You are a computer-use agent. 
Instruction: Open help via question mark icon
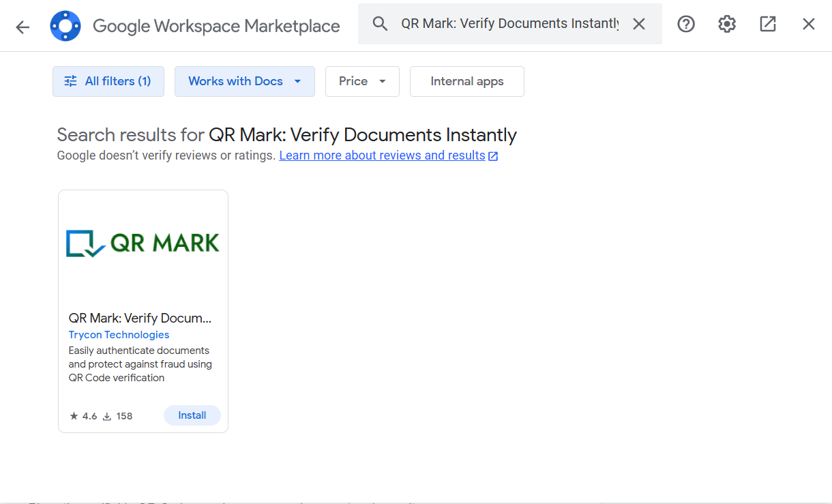[x=686, y=24]
